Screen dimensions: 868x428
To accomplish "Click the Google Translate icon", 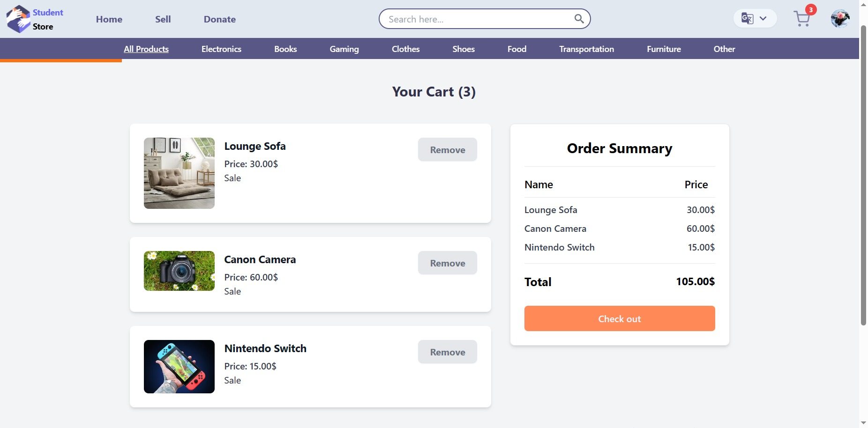I will tap(747, 19).
